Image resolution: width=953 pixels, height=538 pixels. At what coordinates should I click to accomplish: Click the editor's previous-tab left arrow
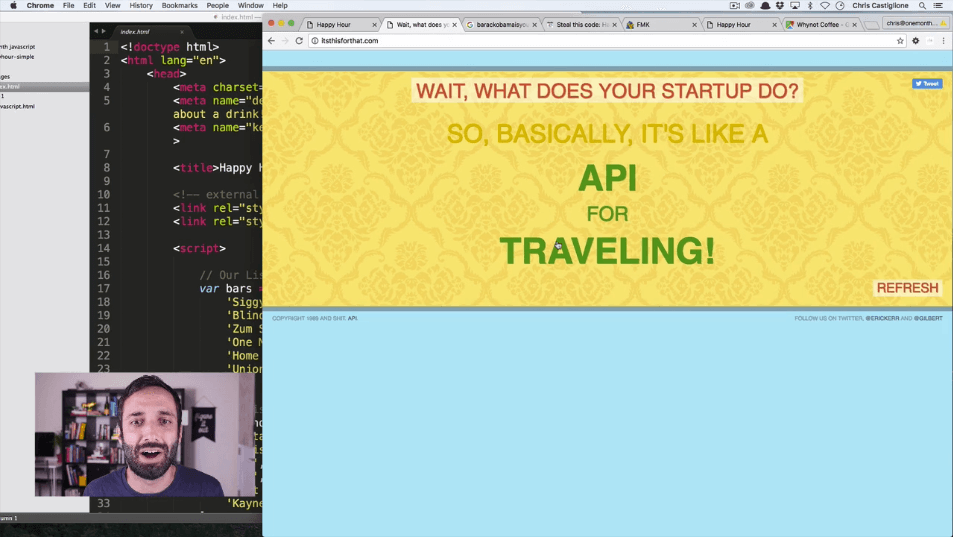(95, 31)
